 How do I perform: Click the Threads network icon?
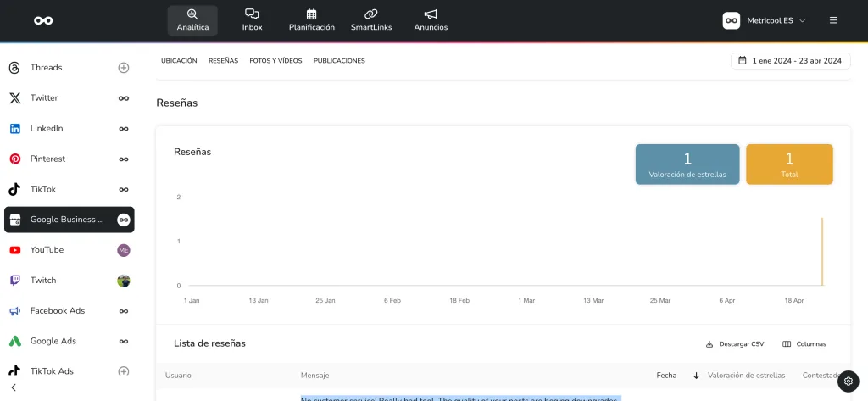click(15, 68)
